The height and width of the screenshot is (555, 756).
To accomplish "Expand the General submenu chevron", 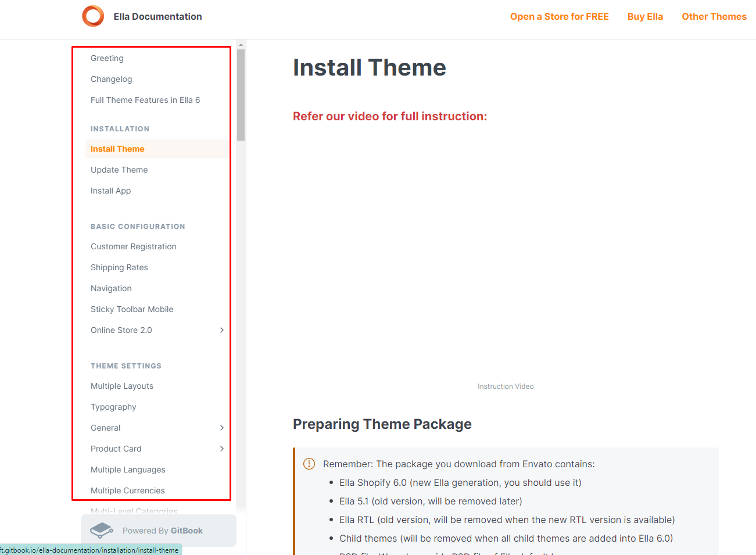I will [x=222, y=428].
